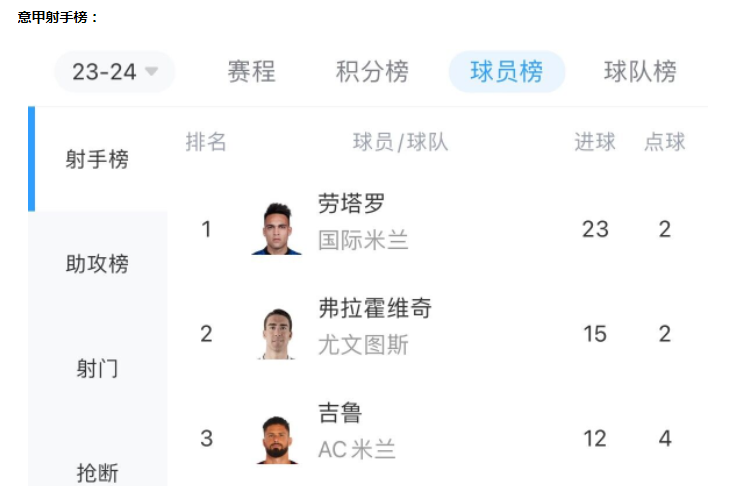Click 弗拉霍维奇's player photo
Viewport: 733px width, 486px height.
tap(277, 333)
